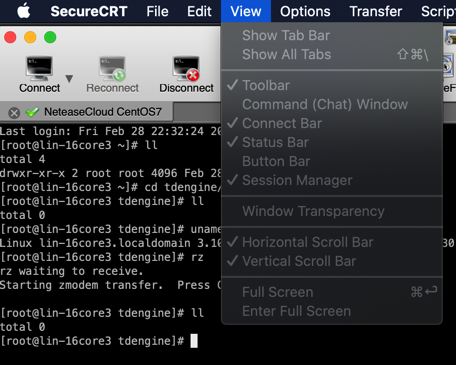Screen dimensions: 456x365
Task: Expand the Connect dropdown arrow
Action: tap(69, 79)
